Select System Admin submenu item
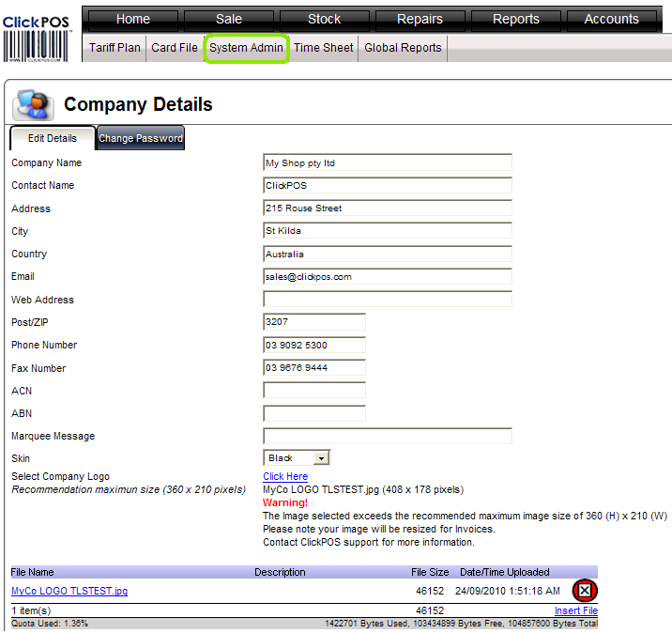672x633 pixels. click(x=247, y=48)
